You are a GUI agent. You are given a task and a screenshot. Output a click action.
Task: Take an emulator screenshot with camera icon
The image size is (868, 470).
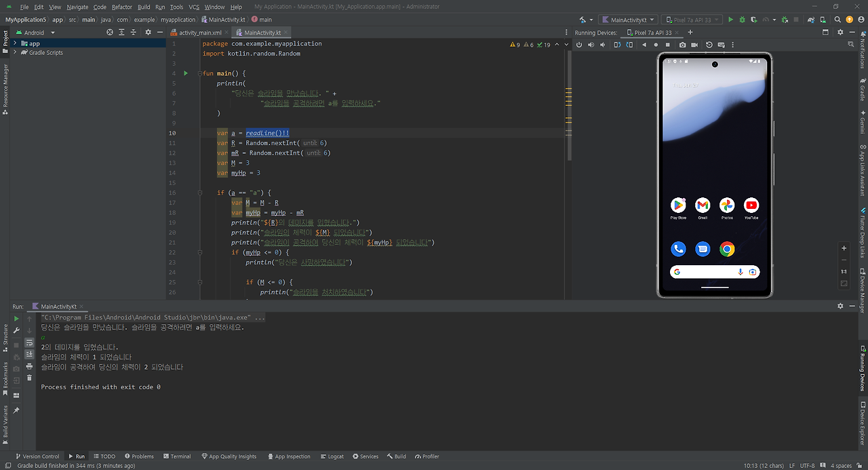coord(682,45)
